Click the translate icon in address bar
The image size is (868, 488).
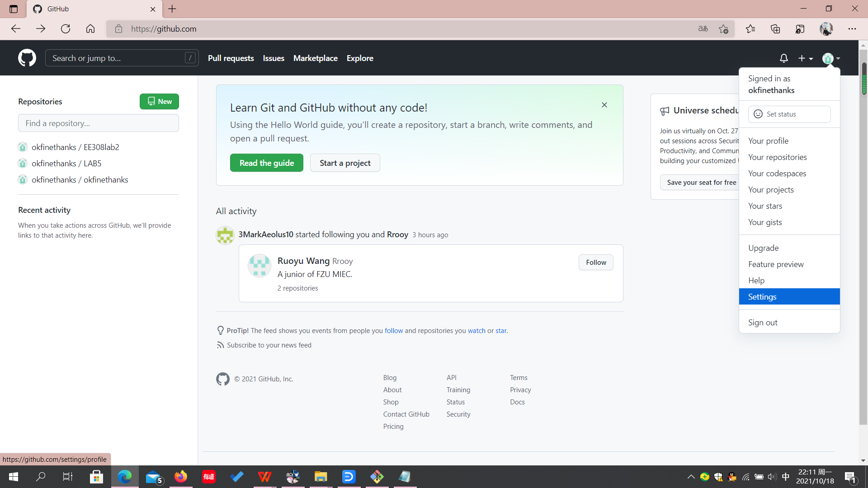point(703,29)
